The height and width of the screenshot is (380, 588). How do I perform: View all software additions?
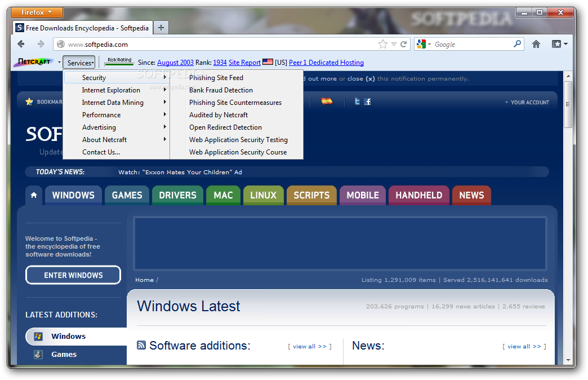click(309, 347)
